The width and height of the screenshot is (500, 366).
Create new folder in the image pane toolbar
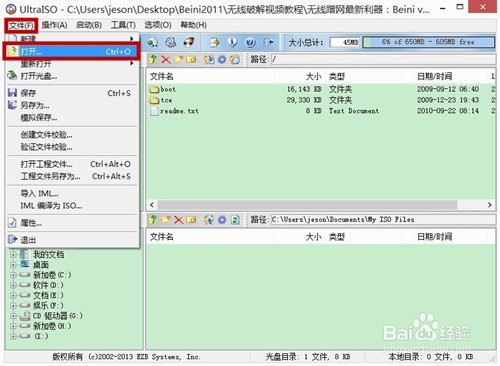tap(178, 60)
